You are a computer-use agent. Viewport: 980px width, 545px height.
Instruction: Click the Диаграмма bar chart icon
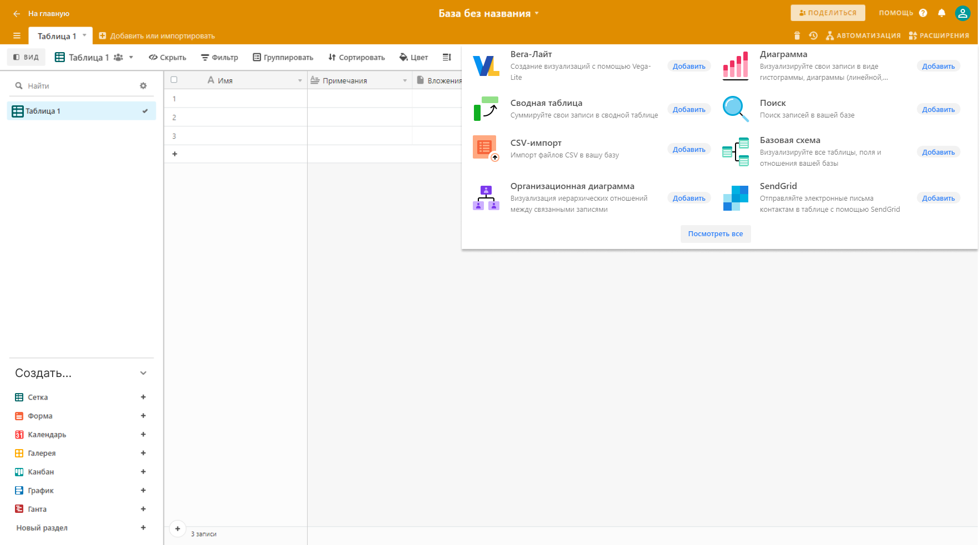(x=736, y=66)
